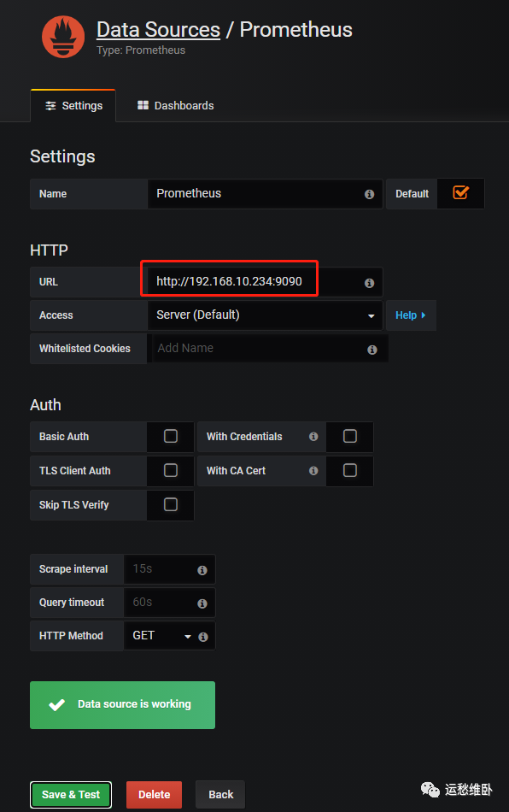
Task: Switch to the Settings tab
Action: (73, 106)
